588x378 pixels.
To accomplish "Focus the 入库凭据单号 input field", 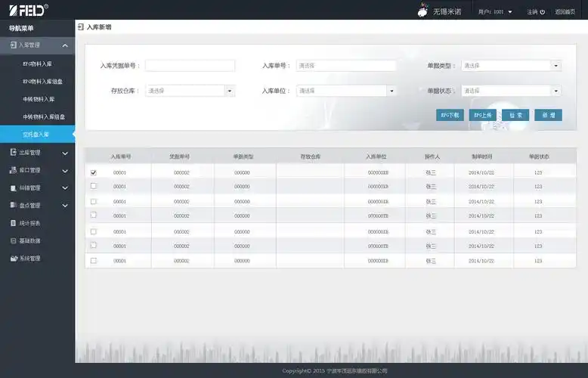I will 190,66.
